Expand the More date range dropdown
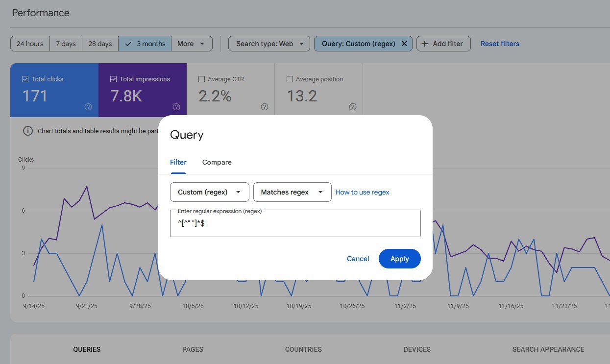Viewport: 610px width, 364px height. [191, 44]
